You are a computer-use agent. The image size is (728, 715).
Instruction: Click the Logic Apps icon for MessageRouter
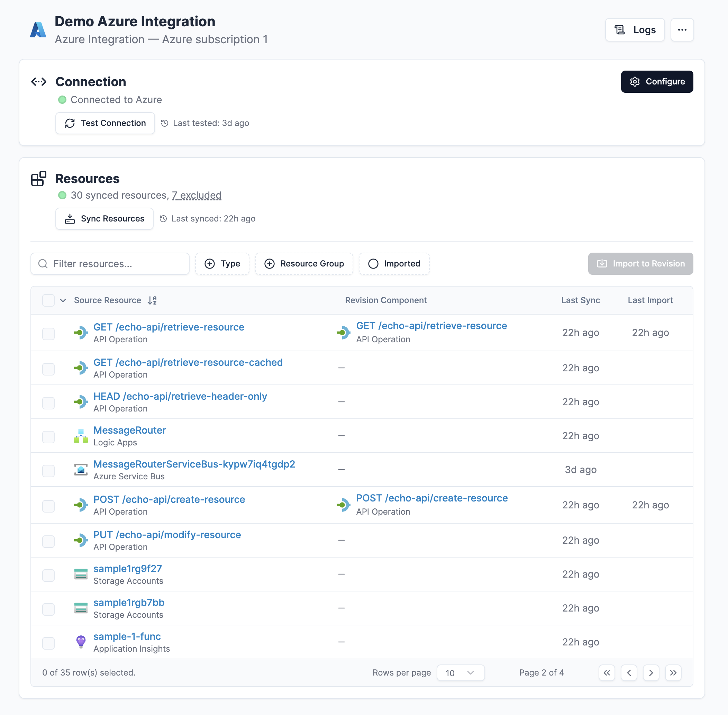point(80,436)
